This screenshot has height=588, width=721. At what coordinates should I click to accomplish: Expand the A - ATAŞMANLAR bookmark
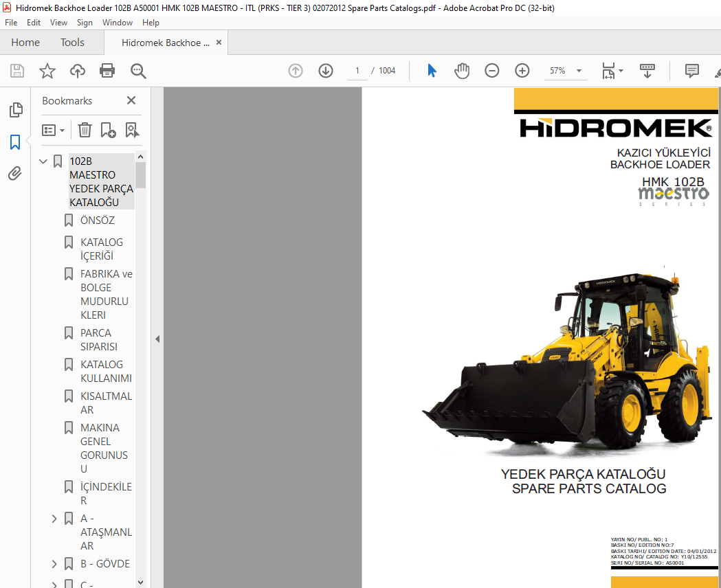pos(54,519)
